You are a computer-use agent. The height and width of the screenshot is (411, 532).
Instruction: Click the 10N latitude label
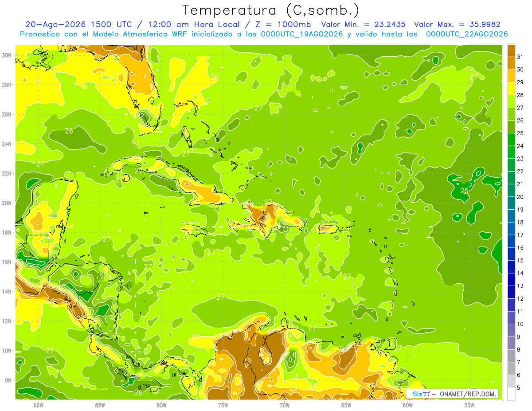click(7, 350)
